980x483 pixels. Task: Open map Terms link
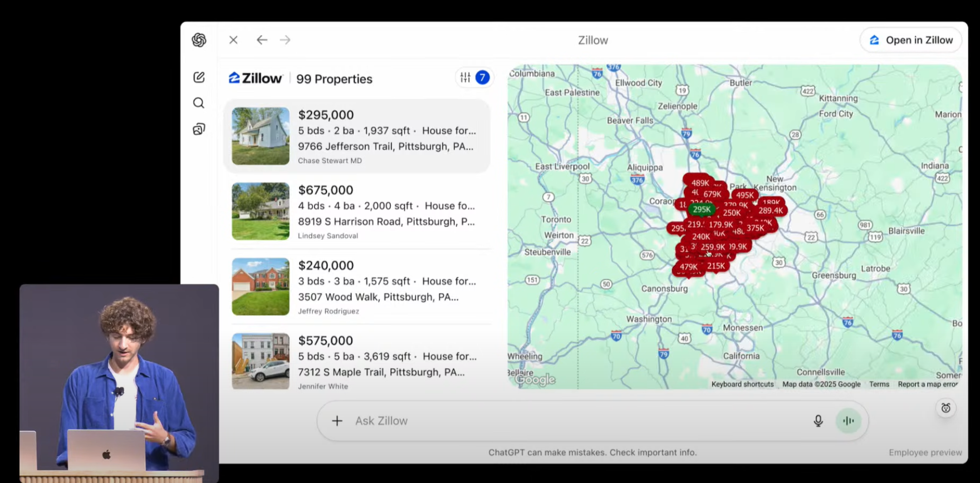click(879, 385)
